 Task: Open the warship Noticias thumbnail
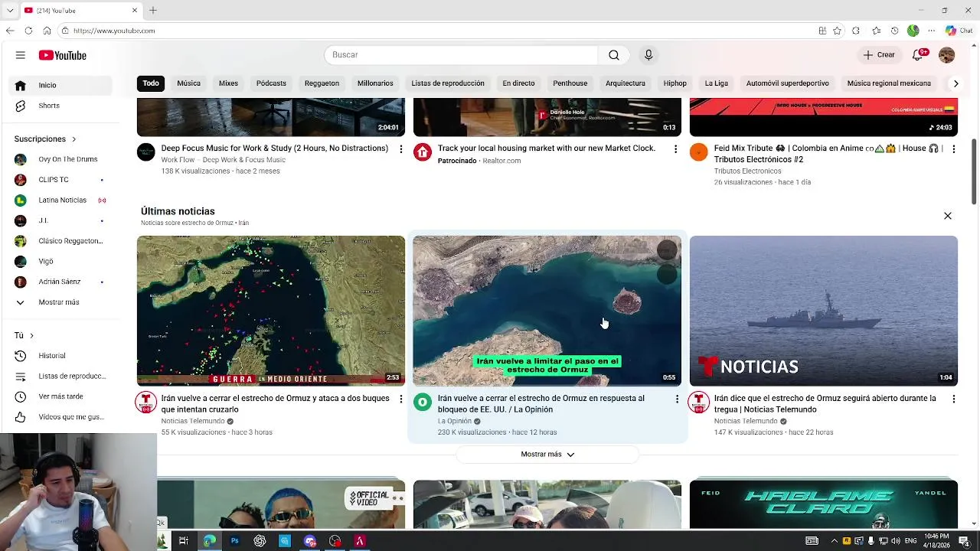pyautogui.click(x=823, y=311)
